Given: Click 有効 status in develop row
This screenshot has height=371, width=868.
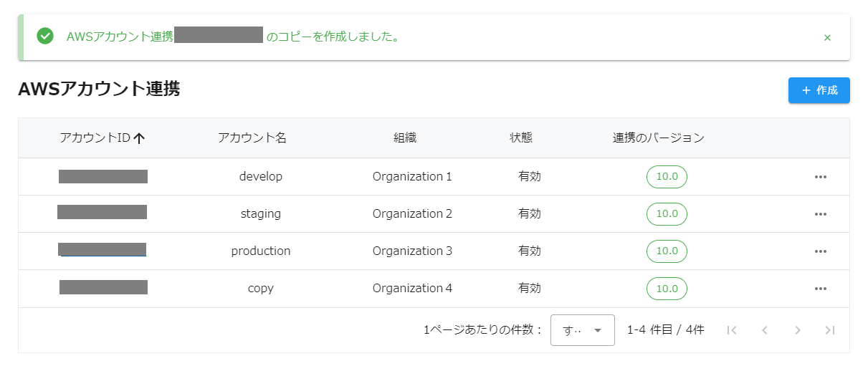Looking at the screenshot, I should pos(530,176).
